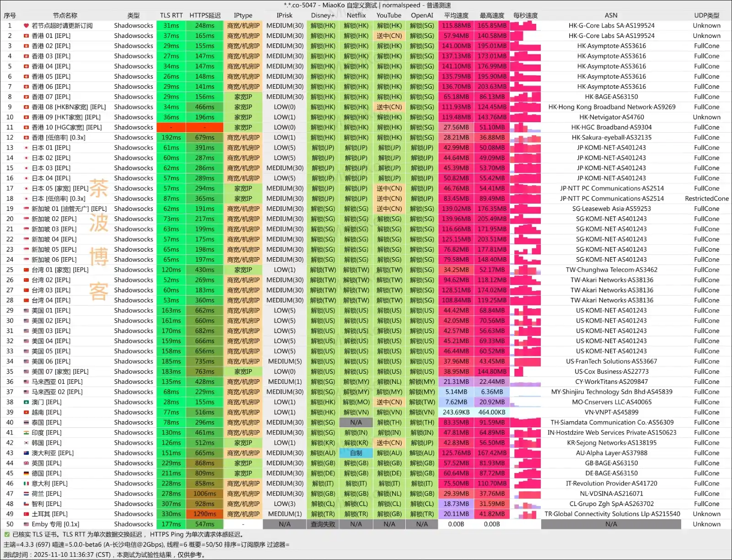The image size is (732, 560).
Task: Click the Netflix column header
Action: tap(356, 15)
